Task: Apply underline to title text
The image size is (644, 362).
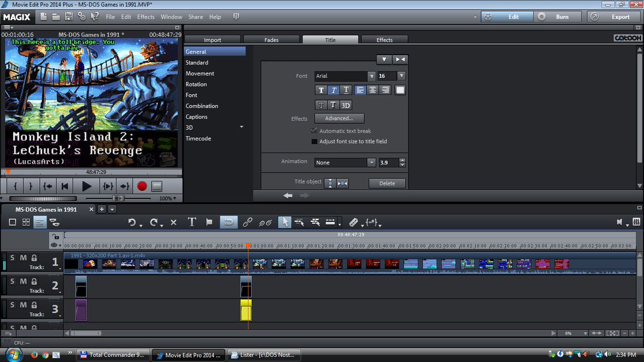Action: 346,90
